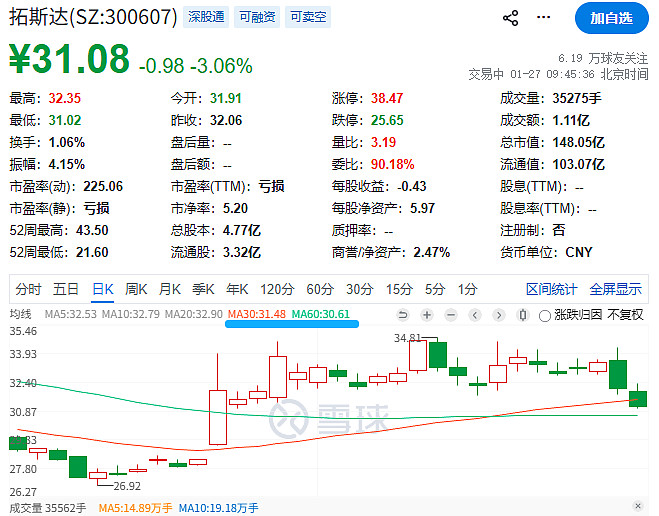Select the 5分 chart tab
Viewport: 659px width, 516px height.
pyautogui.click(x=435, y=289)
